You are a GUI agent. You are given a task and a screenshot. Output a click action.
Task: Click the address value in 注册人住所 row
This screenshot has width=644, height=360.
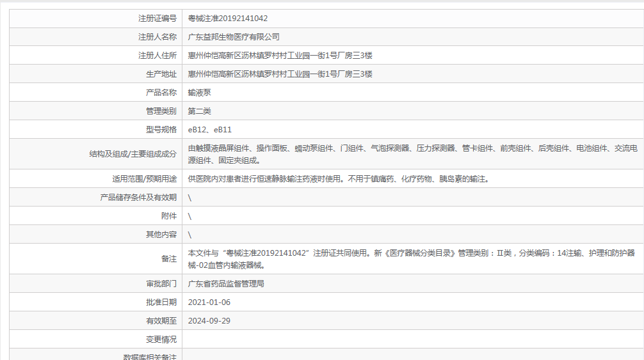tap(280, 56)
